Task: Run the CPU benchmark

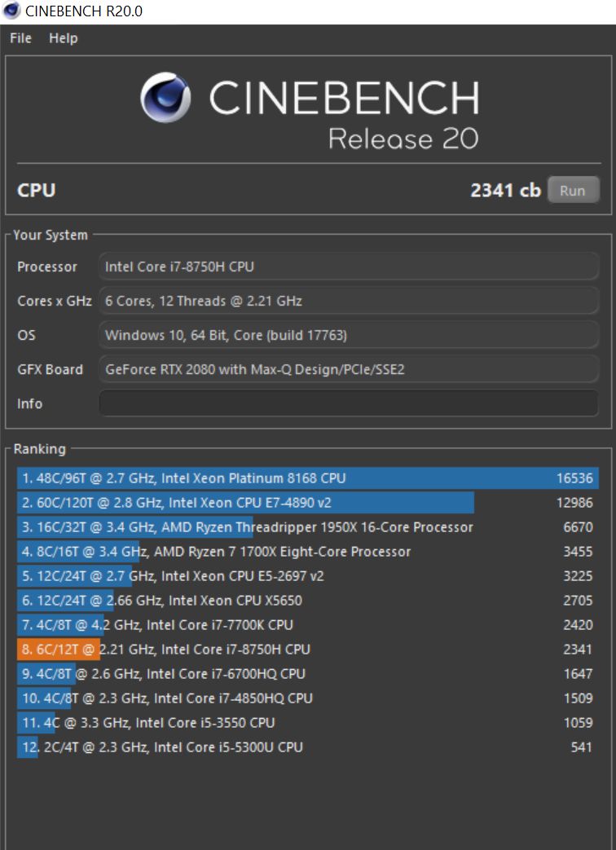Action: click(x=573, y=190)
